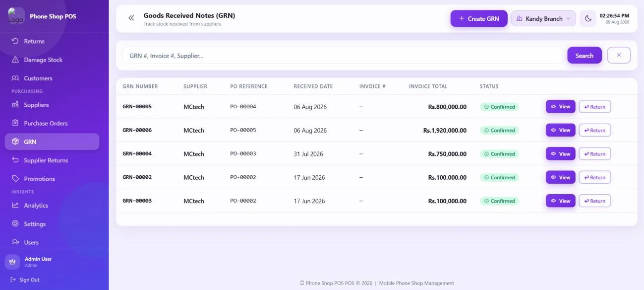
Task: Click the Settings gear icon
Action: coord(15,224)
